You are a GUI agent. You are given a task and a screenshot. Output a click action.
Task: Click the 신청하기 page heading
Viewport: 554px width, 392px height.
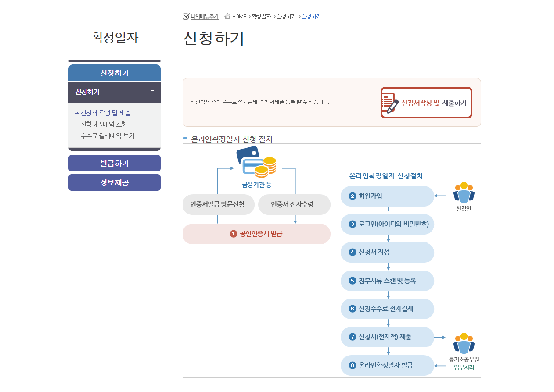pyautogui.click(x=213, y=39)
